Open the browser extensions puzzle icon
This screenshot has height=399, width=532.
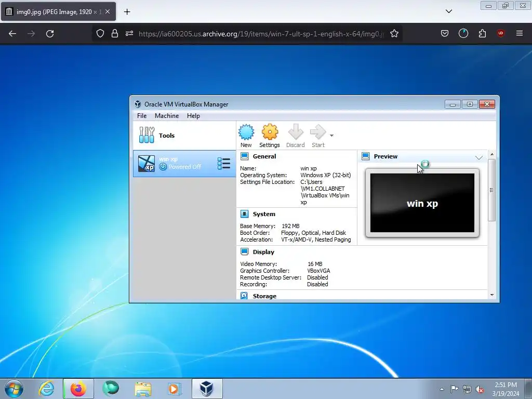point(482,33)
